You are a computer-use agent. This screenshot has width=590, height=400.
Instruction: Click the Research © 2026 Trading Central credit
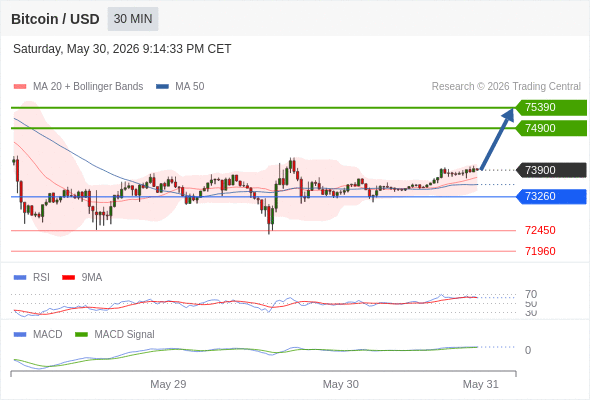point(506,87)
